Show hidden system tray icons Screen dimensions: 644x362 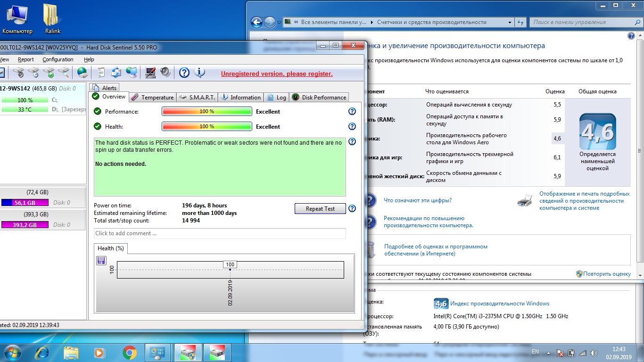[x=548, y=353]
